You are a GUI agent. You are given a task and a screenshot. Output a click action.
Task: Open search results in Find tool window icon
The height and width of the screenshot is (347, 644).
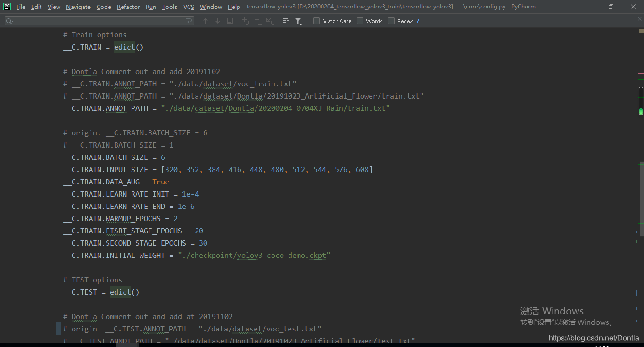(x=286, y=21)
